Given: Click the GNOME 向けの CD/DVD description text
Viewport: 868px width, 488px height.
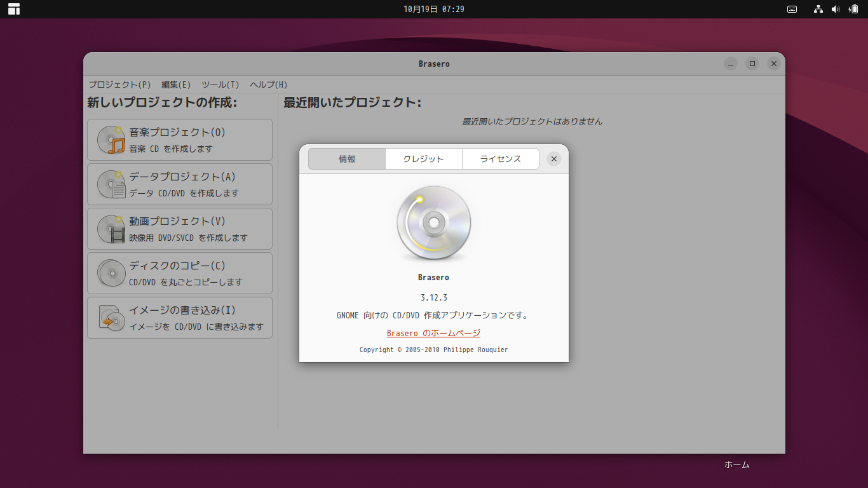Looking at the screenshot, I should tap(434, 315).
